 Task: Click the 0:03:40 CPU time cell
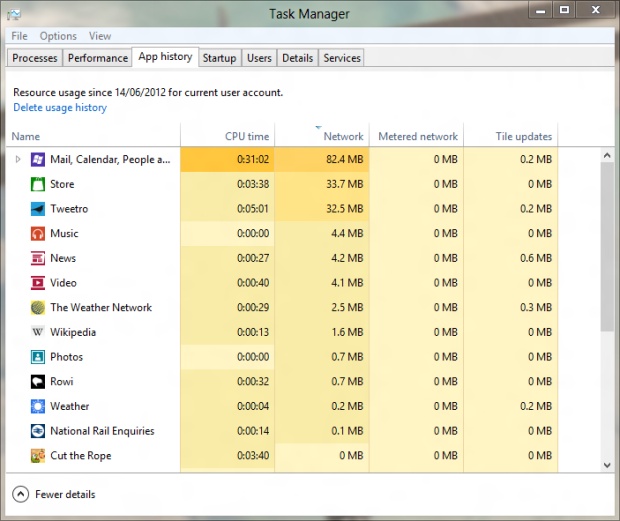(x=227, y=456)
